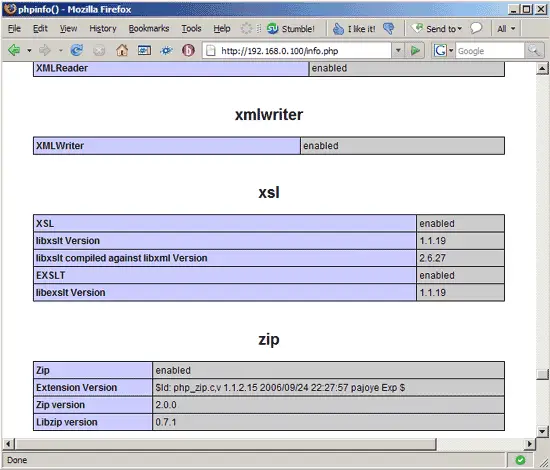
Task: Click the xmlwriter section heading
Action: pos(269,115)
